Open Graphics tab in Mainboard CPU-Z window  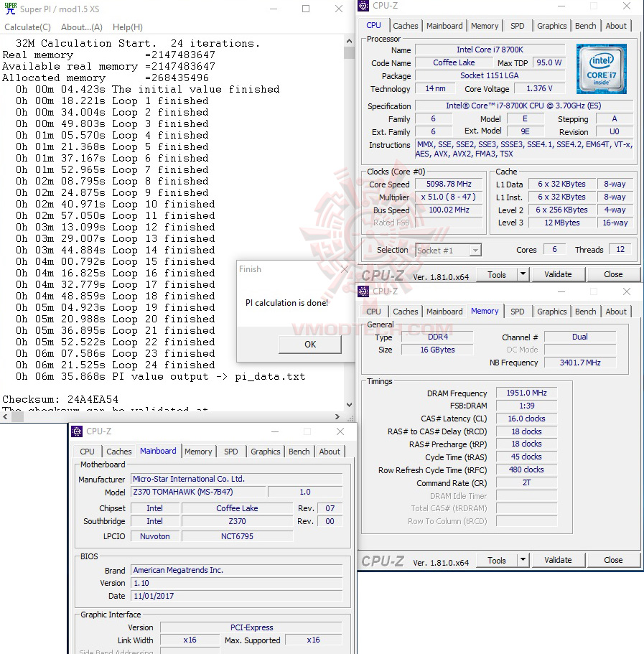coord(265,452)
